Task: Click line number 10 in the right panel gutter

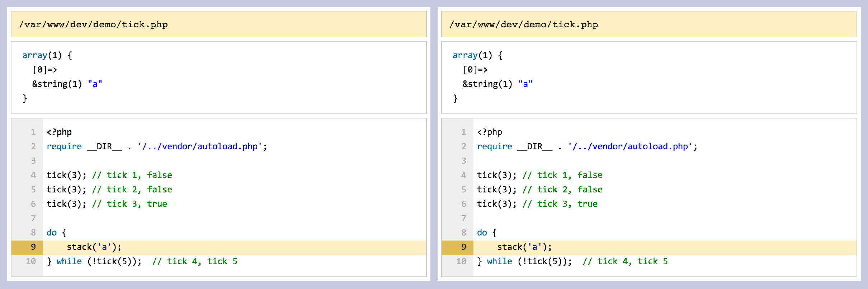Action: [461, 261]
